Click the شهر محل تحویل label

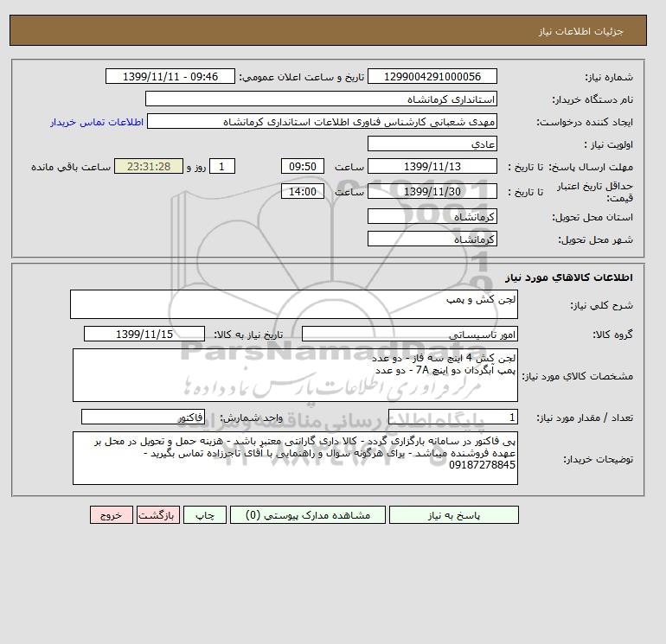(x=595, y=239)
